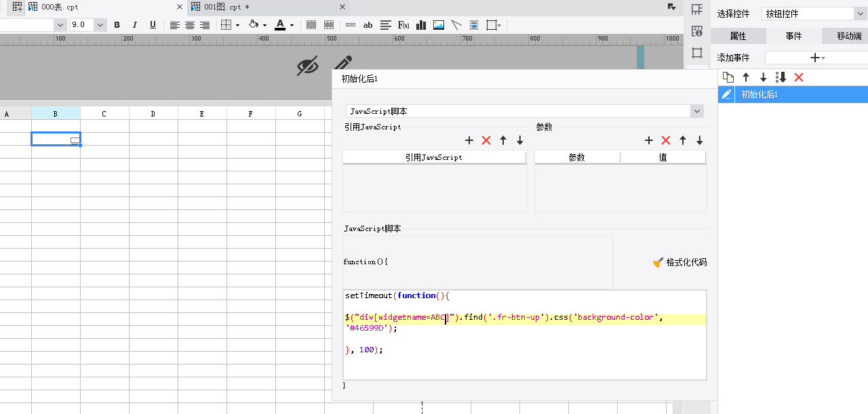This screenshot has width=868, height=414.
Task: Open the tab list arrow icon
Action: (671, 7)
